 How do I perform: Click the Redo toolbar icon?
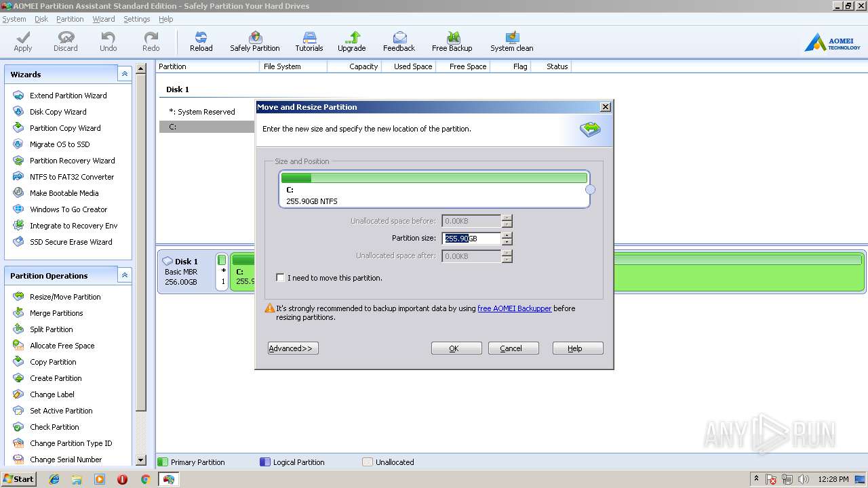tap(151, 41)
